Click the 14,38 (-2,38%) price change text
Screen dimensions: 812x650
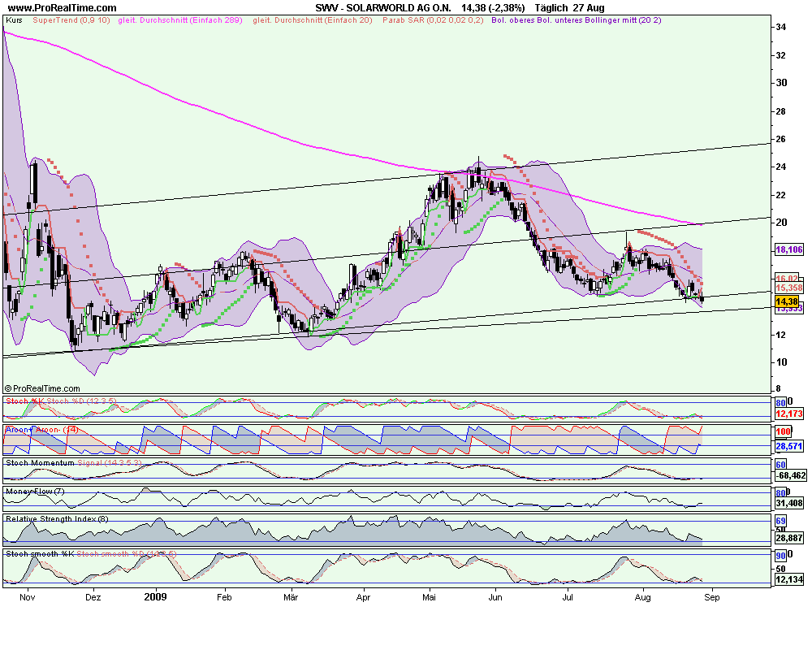[493, 8]
